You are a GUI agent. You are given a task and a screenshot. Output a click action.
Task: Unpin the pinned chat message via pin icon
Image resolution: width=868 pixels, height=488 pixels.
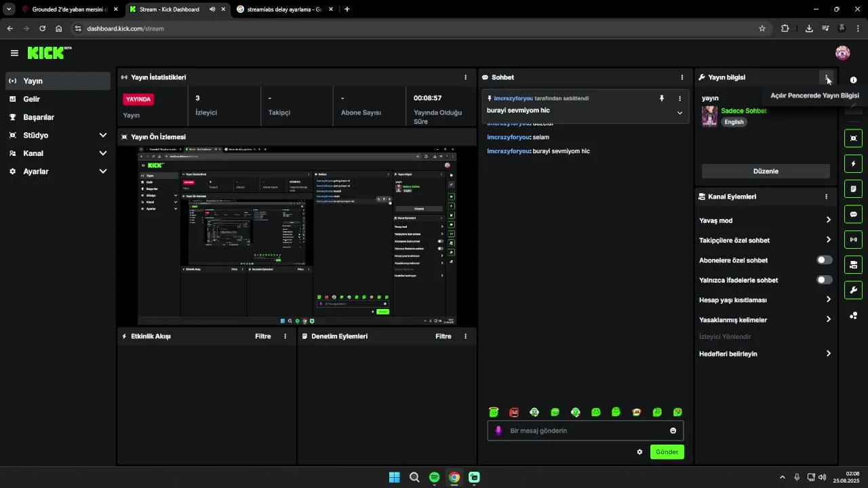(x=662, y=98)
